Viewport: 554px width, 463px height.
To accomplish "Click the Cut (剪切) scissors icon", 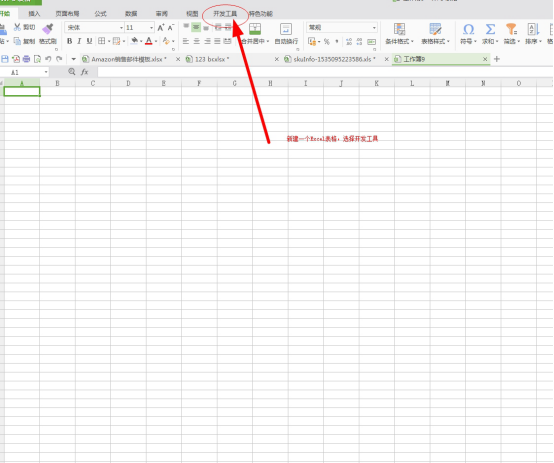I will point(17,27).
